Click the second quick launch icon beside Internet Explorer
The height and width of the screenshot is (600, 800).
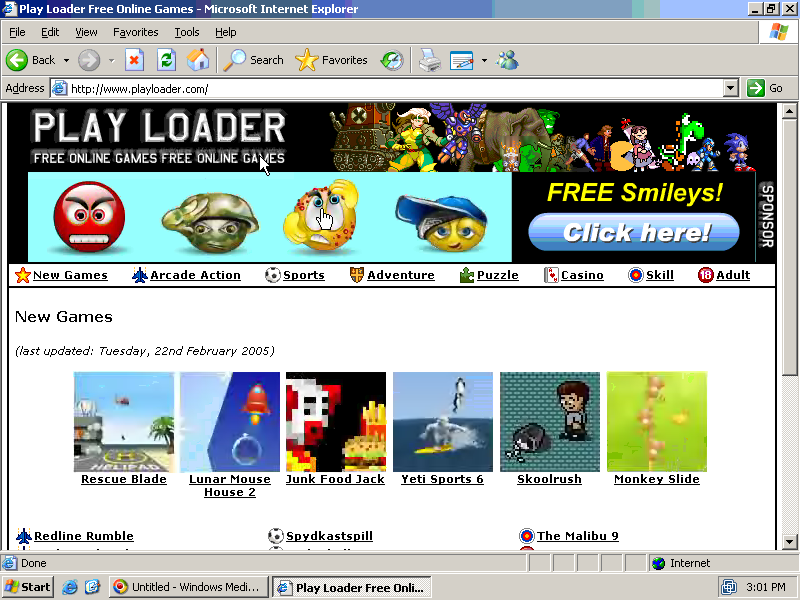coord(93,587)
